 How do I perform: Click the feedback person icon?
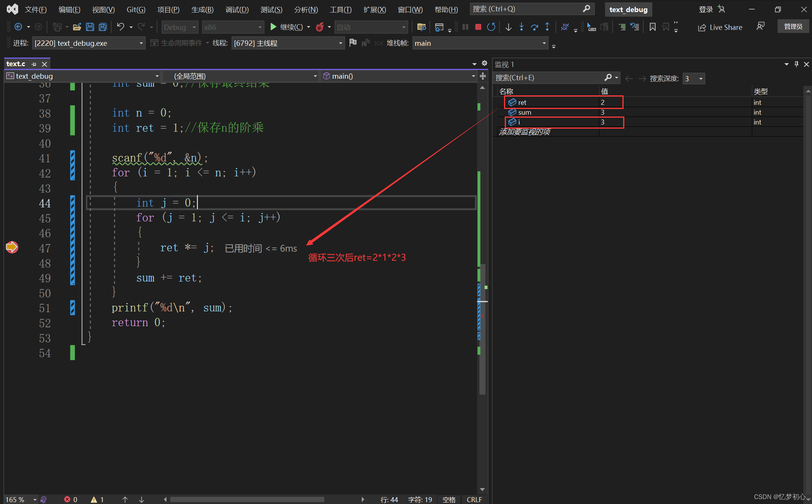(760, 26)
